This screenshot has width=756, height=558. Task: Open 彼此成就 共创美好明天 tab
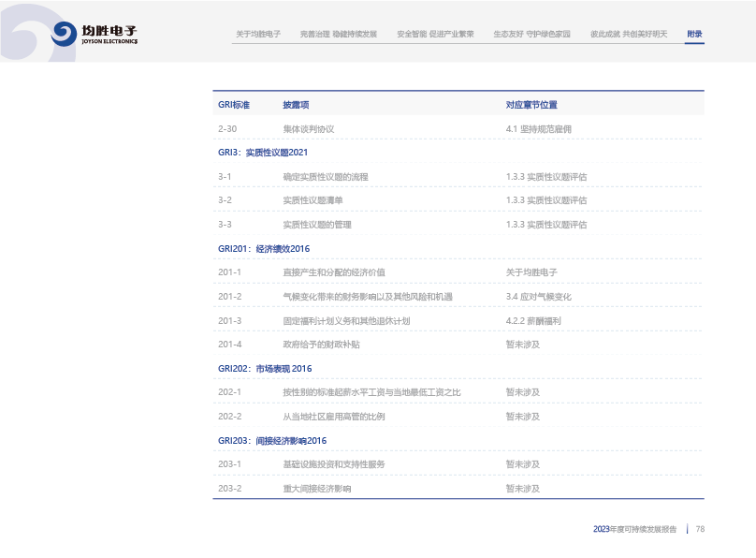[629, 34]
